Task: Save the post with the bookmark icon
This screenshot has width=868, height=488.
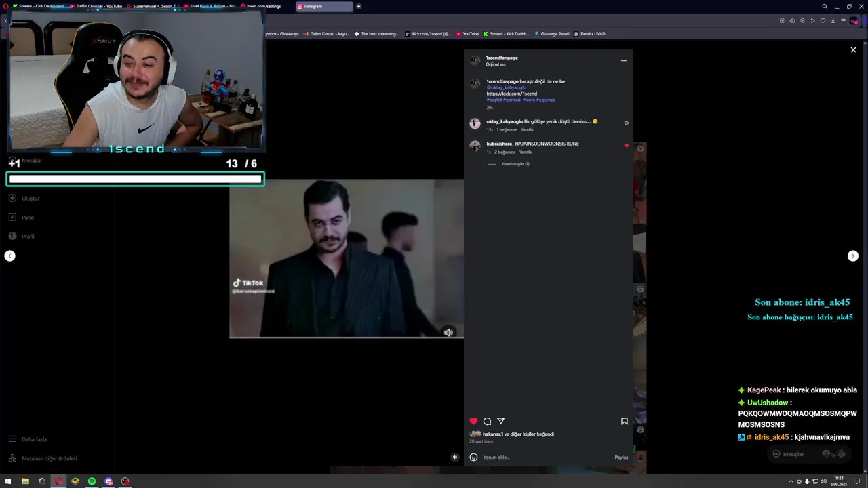Action: (625, 421)
